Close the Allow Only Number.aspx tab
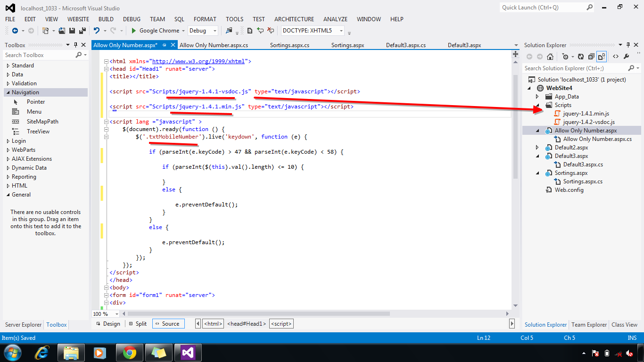 tap(172, 45)
